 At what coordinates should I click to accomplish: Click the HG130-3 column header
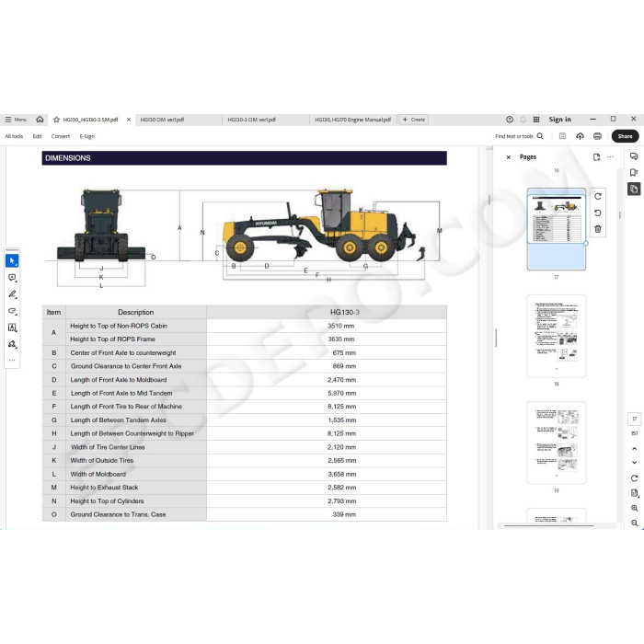[345, 312]
